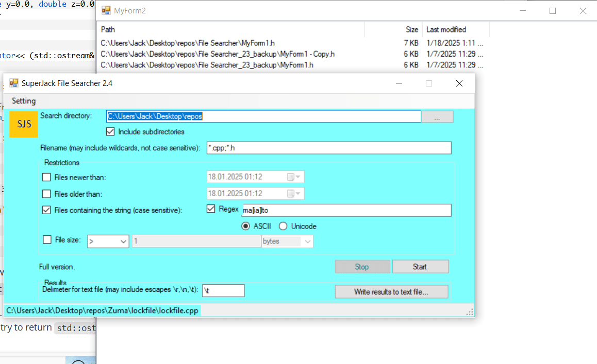Uncheck Files containing the string option
Screen dimensions: 597x364
(46, 210)
